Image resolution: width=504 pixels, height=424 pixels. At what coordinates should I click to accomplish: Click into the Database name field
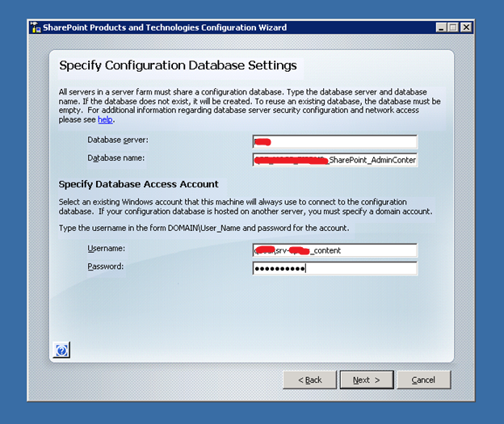[335, 160]
